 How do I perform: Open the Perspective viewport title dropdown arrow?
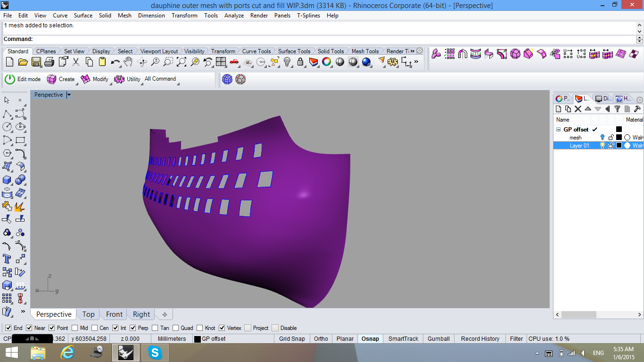pyautogui.click(x=69, y=95)
